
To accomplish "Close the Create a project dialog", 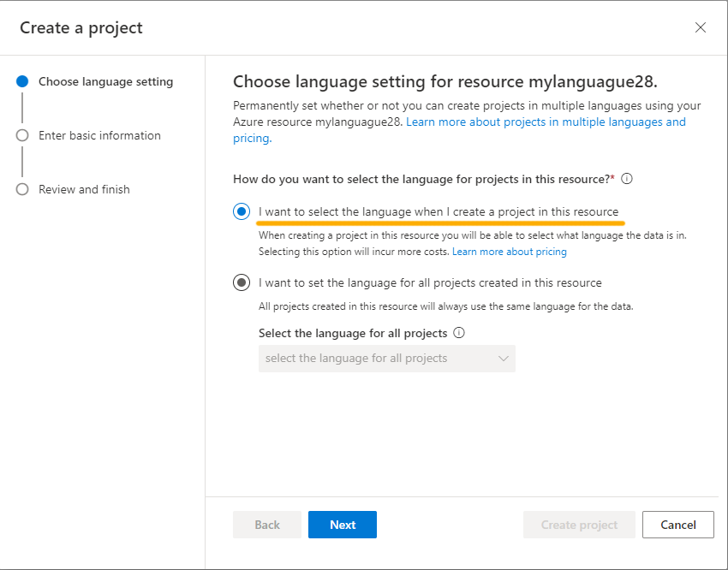I will pos(700,28).
